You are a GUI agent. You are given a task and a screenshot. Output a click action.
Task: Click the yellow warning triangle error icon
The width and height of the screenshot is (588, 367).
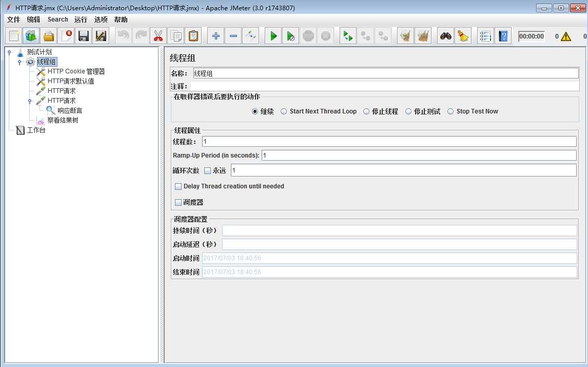click(566, 36)
